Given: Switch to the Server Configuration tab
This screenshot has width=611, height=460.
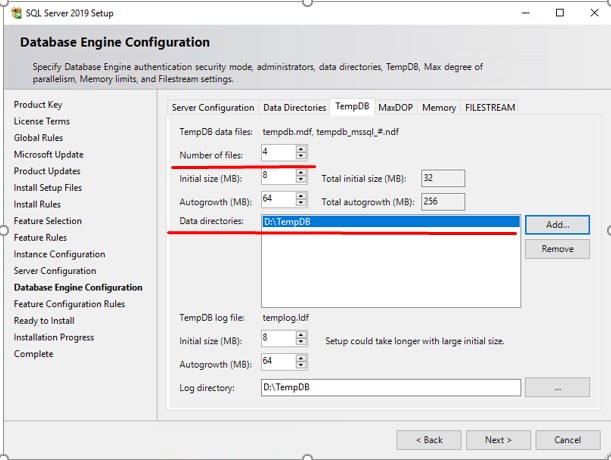Looking at the screenshot, I should click(x=213, y=108).
